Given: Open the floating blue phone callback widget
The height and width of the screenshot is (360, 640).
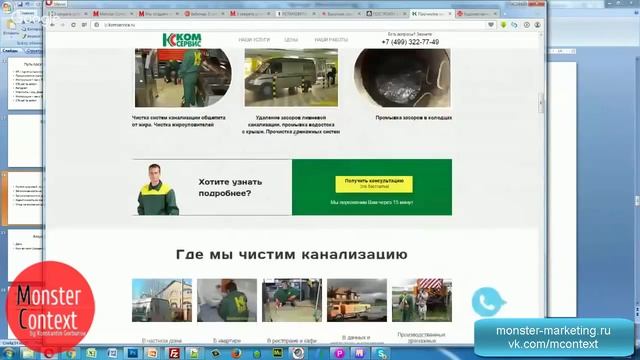Looking at the screenshot, I should pos(488,302).
